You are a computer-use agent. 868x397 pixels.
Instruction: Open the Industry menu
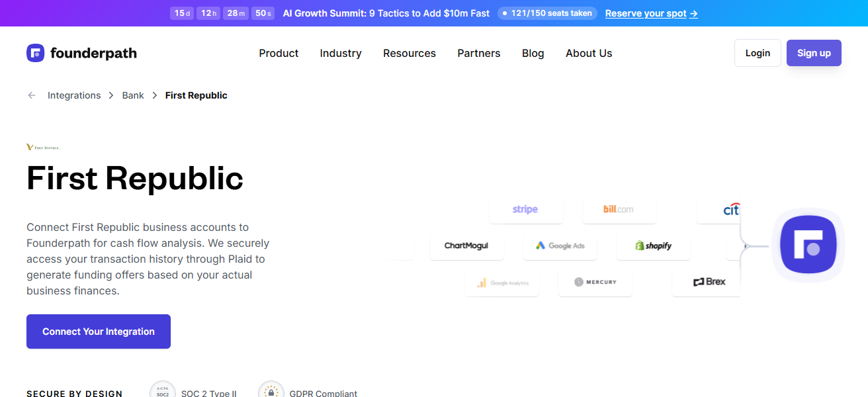pyautogui.click(x=341, y=53)
